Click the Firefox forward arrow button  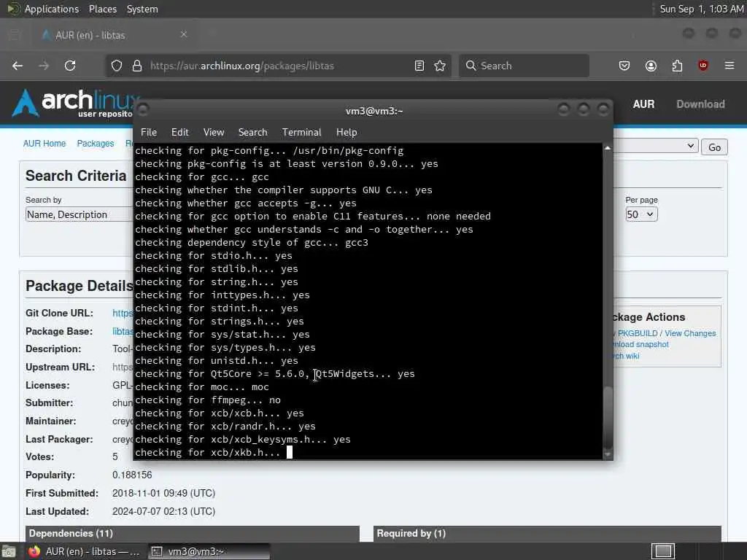(x=44, y=66)
